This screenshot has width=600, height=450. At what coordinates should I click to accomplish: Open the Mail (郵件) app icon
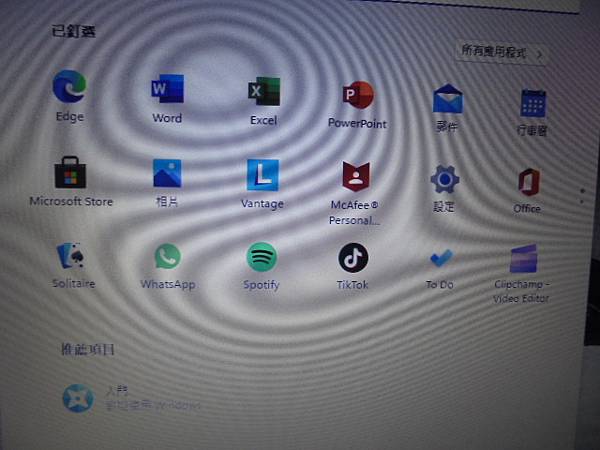(447, 99)
